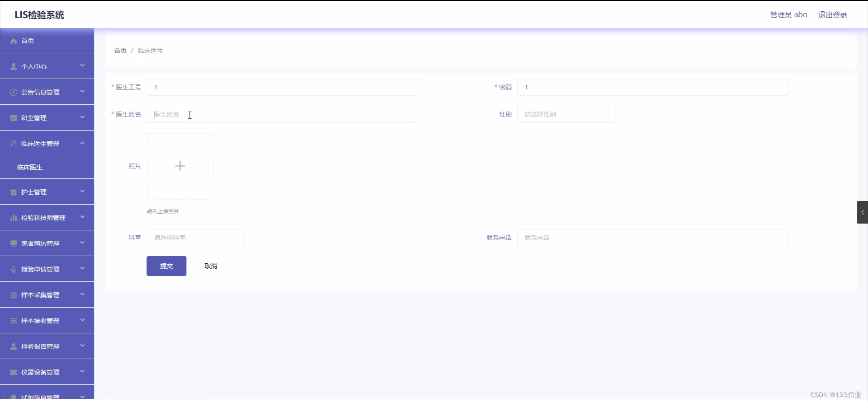The height and width of the screenshot is (402, 868).
Task: Submit the form with 提交 button
Action: click(x=166, y=266)
